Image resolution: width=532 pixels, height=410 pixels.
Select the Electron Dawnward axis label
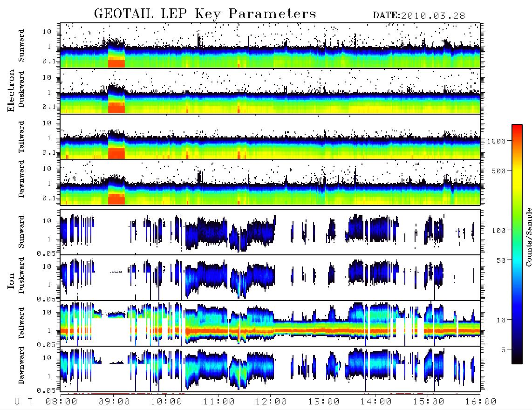tap(21, 179)
